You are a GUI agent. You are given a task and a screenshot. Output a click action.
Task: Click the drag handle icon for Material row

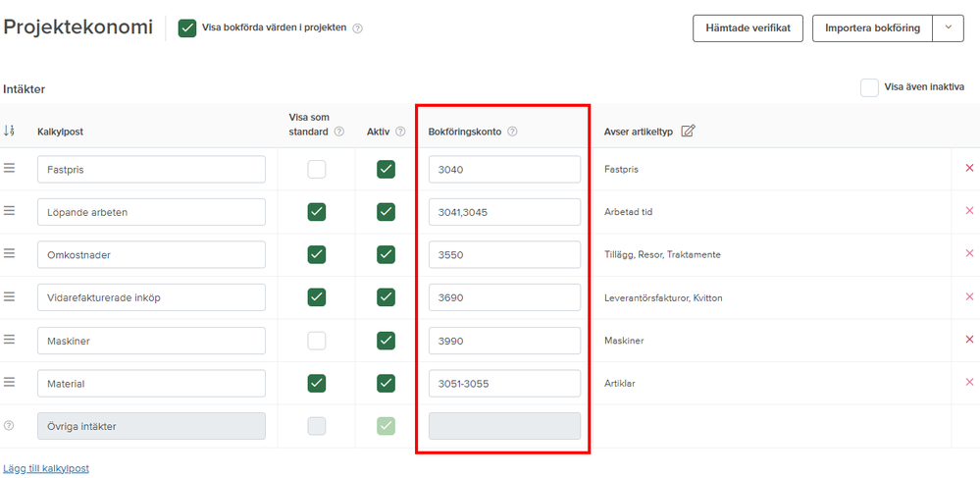(10, 383)
